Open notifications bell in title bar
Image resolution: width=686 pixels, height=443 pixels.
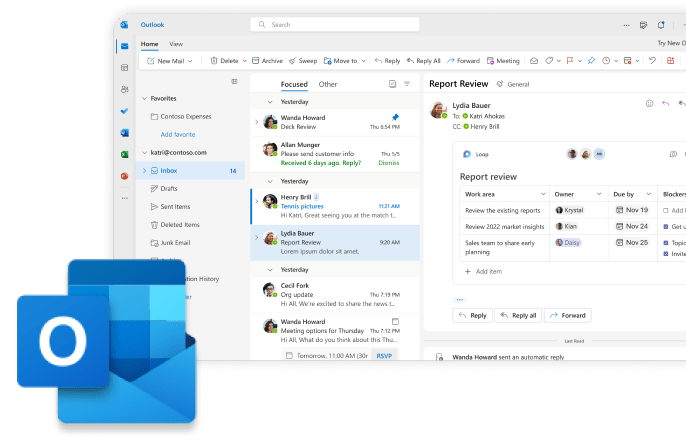pos(661,25)
